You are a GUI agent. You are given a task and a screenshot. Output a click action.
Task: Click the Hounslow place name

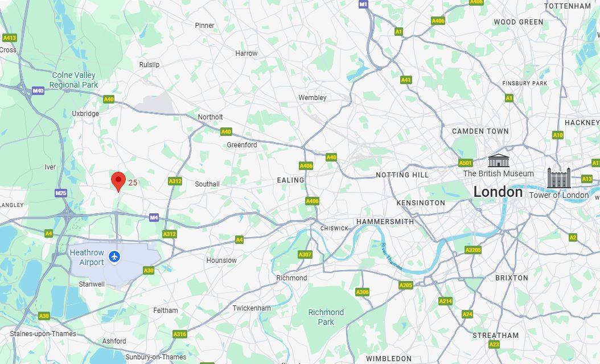pos(221,260)
